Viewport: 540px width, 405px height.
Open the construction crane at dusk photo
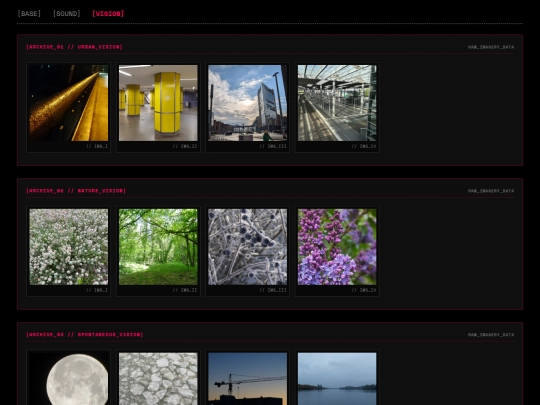(x=248, y=379)
